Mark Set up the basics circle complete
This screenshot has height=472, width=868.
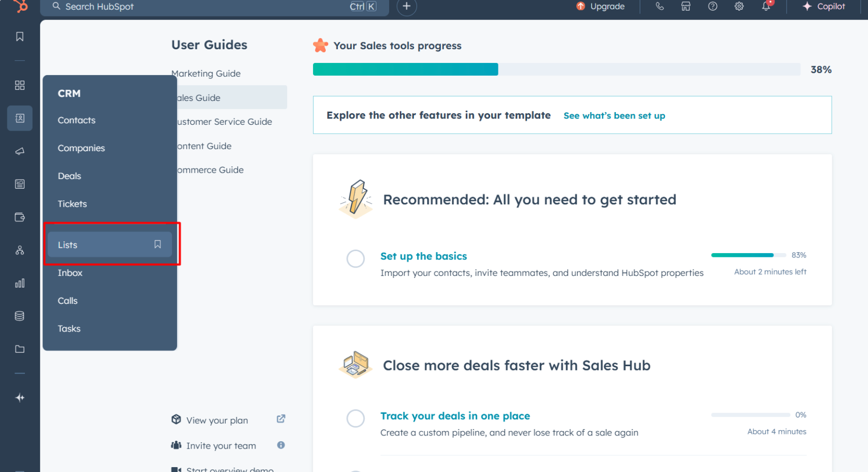[355, 258]
